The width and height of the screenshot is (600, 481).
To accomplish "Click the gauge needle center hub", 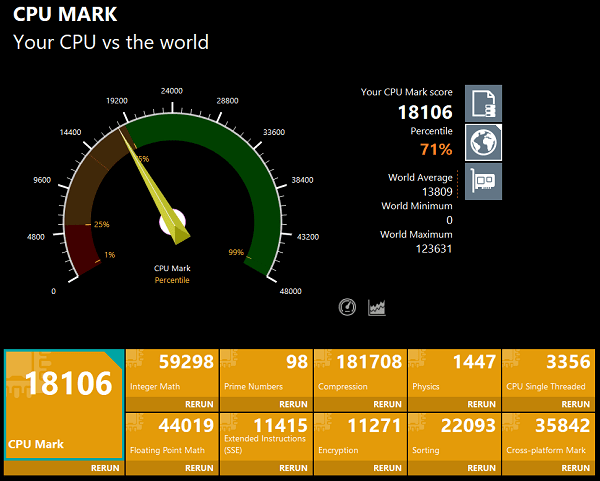I will pos(173,222).
